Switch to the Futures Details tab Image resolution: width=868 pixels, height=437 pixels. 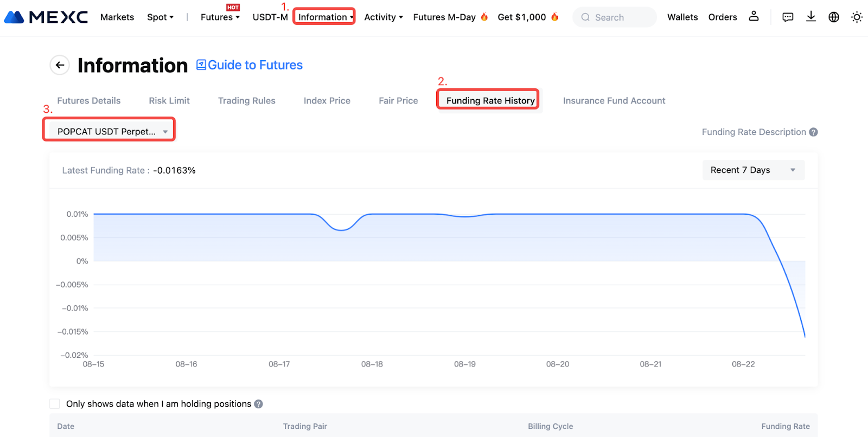tap(89, 101)
